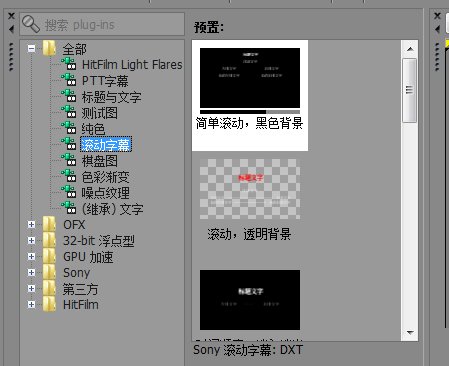Click the 全部 folder label
The image size is (449, 366).
pyautogui.click(x=75, y=49)
